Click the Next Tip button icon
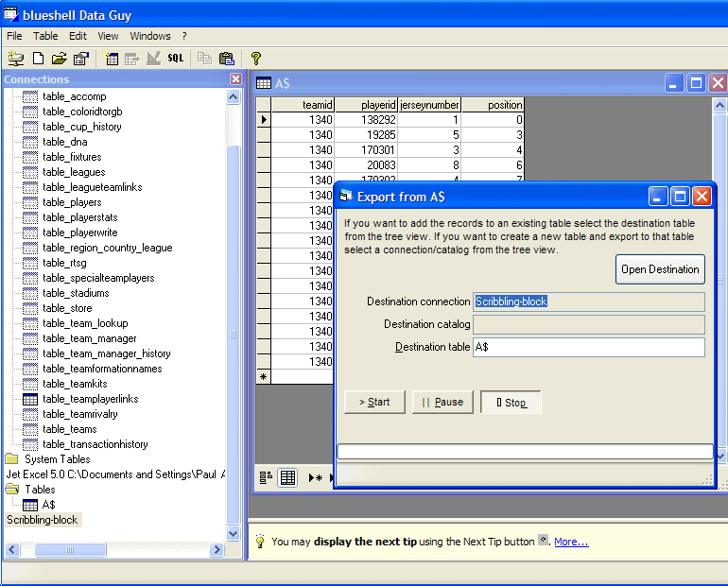728x586 pixels. point(543,541)
